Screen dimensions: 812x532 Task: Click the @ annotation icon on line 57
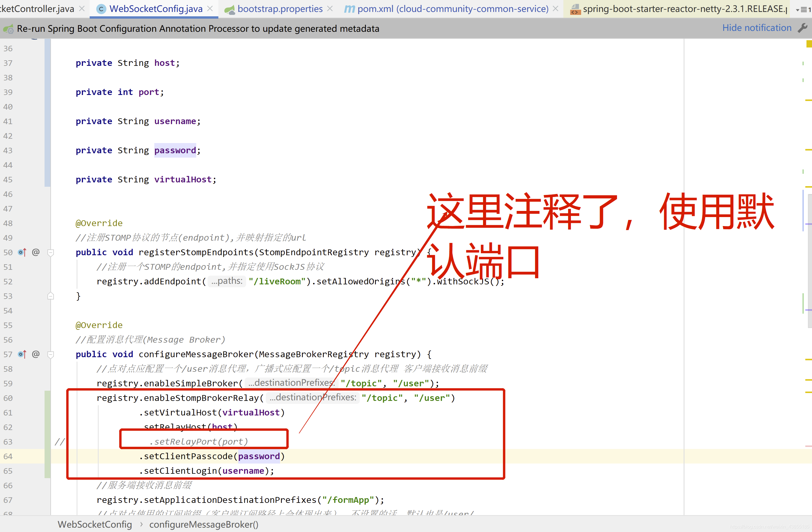point(36,354)
